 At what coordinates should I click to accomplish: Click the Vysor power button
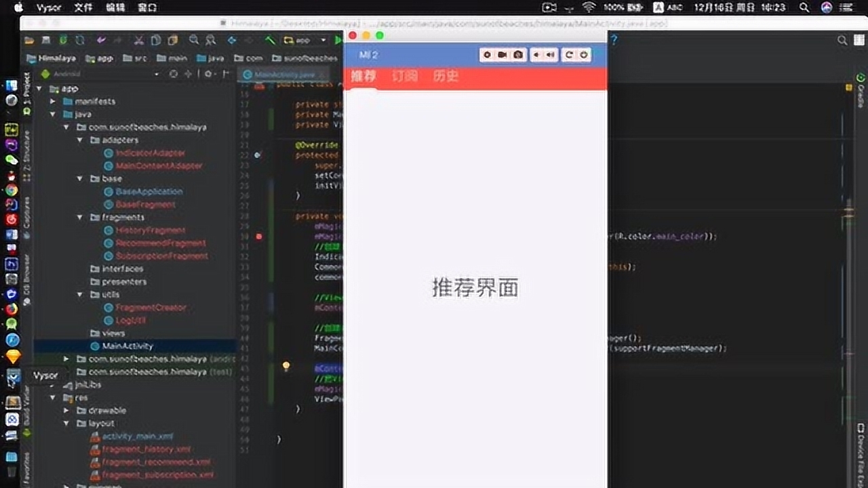tap(583, 55)
